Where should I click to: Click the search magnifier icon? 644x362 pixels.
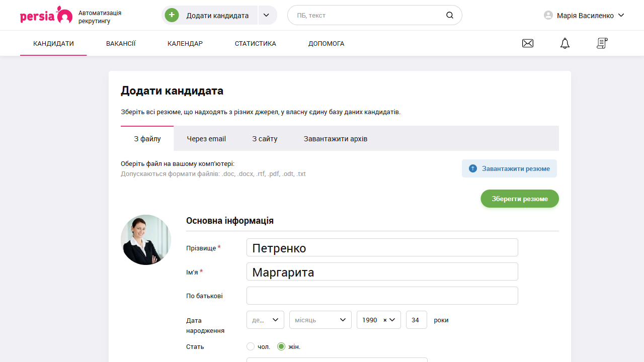449,15
